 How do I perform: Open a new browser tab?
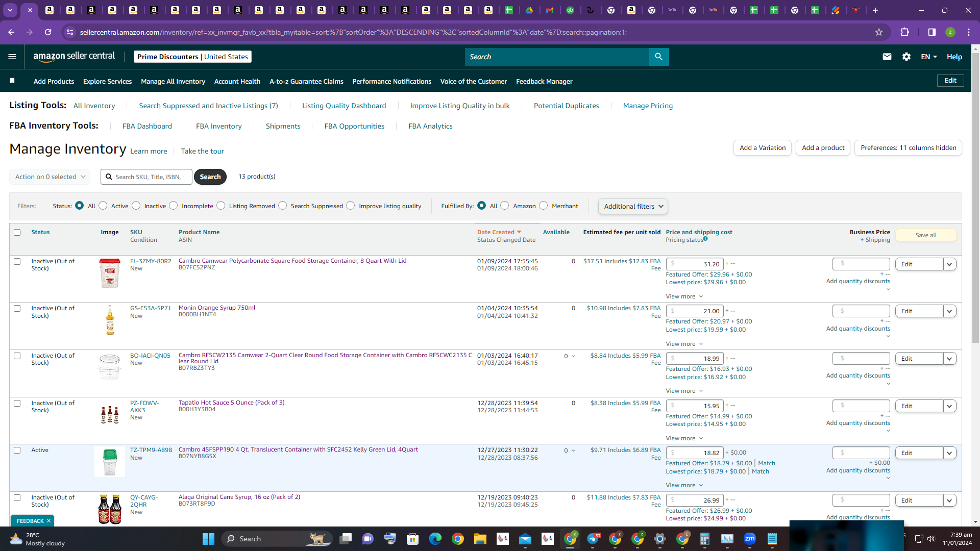875,10
